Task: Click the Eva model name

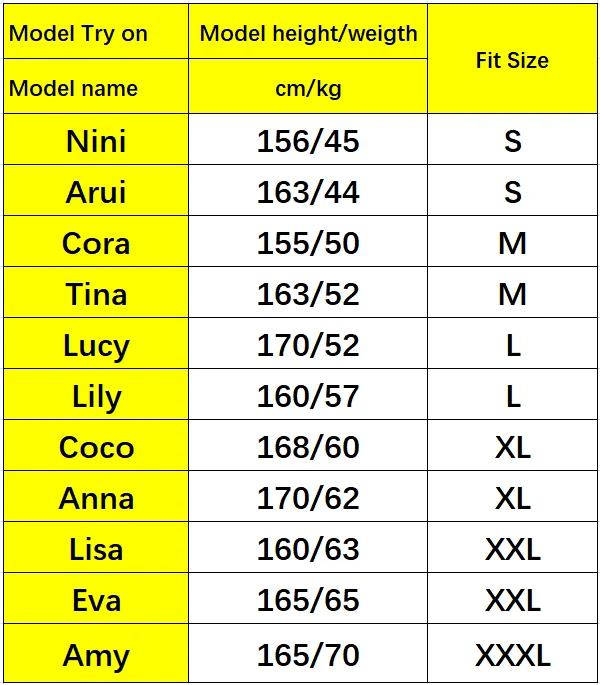Action: point(96,599)
